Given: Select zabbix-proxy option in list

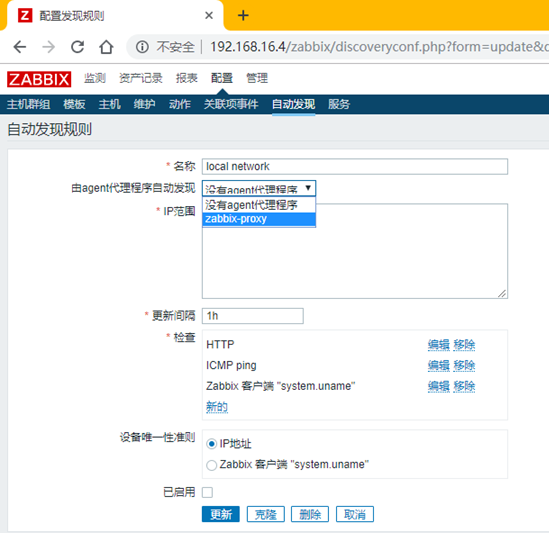Looking at the screenshot, I should click(259, 219).
